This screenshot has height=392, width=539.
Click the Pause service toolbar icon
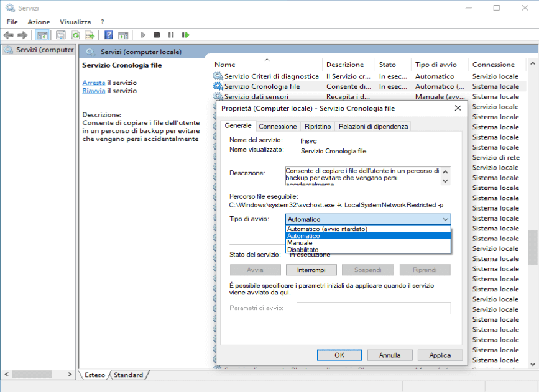(x=171, y=35)
